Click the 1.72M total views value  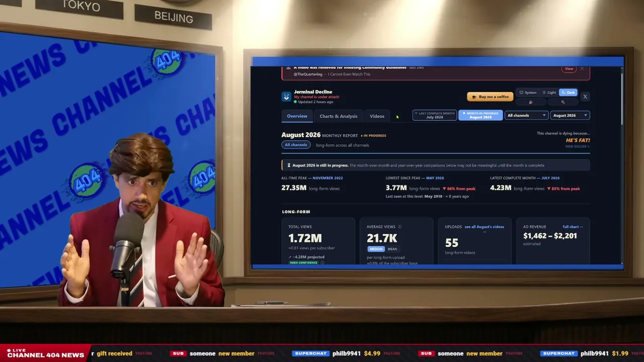pos(305,238)
